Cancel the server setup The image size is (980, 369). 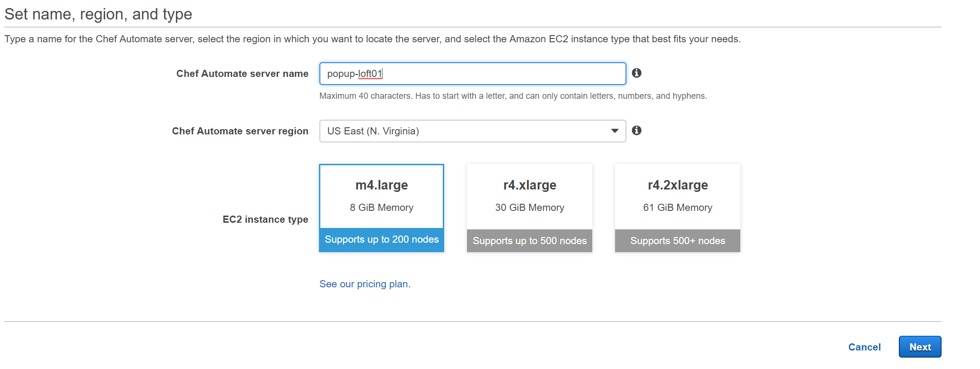[864, 347]
